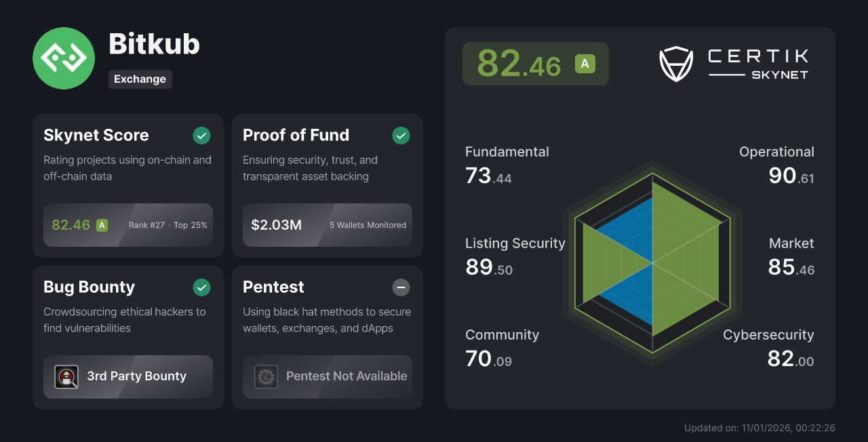Click the Bitkub circular logo icon

coord(63,58)
